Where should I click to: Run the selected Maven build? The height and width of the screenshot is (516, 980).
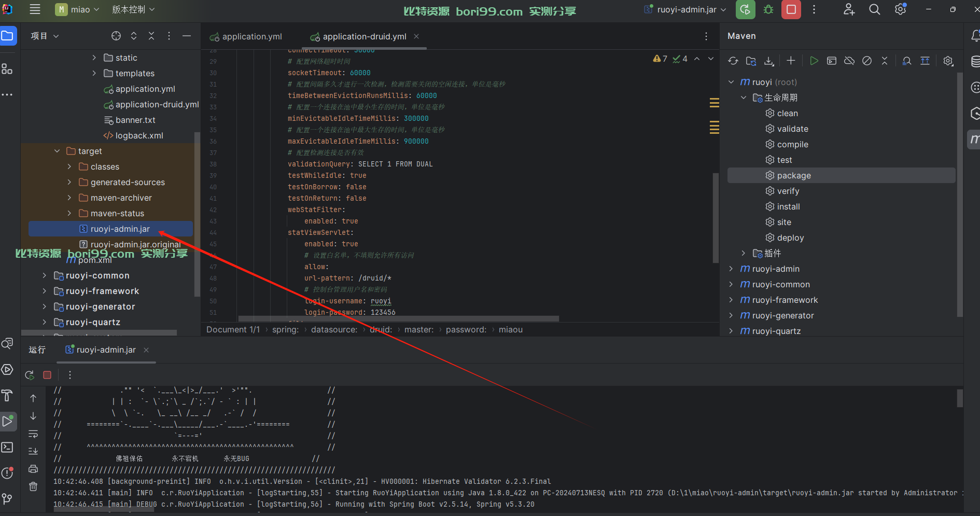[814, 61]
